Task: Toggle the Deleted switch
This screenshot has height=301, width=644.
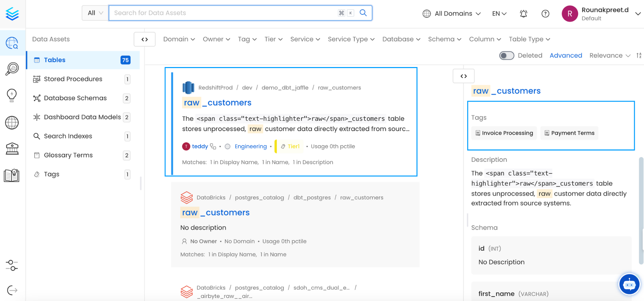Action: click(506, 55)
